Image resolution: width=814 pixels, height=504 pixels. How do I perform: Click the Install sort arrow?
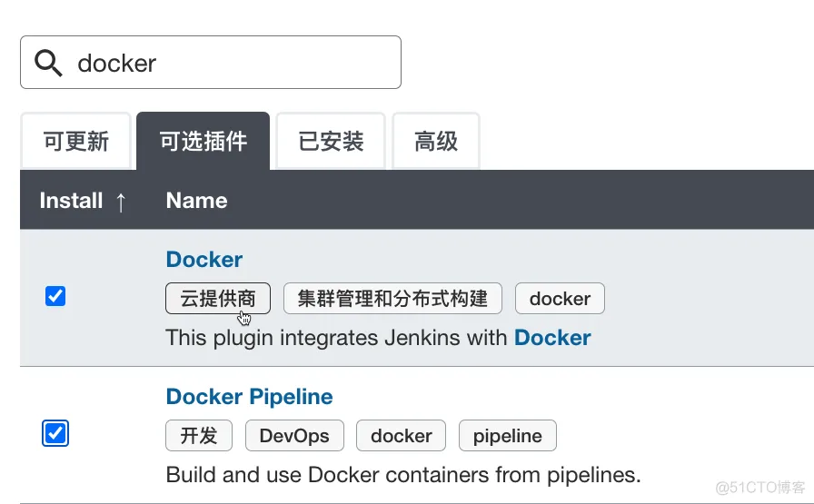point(121,202)
